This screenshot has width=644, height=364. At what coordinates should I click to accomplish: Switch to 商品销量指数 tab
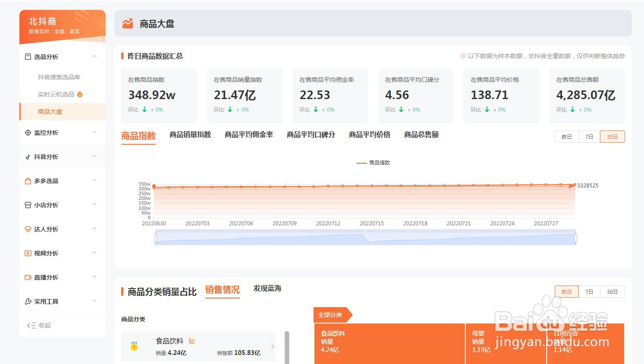190,135
